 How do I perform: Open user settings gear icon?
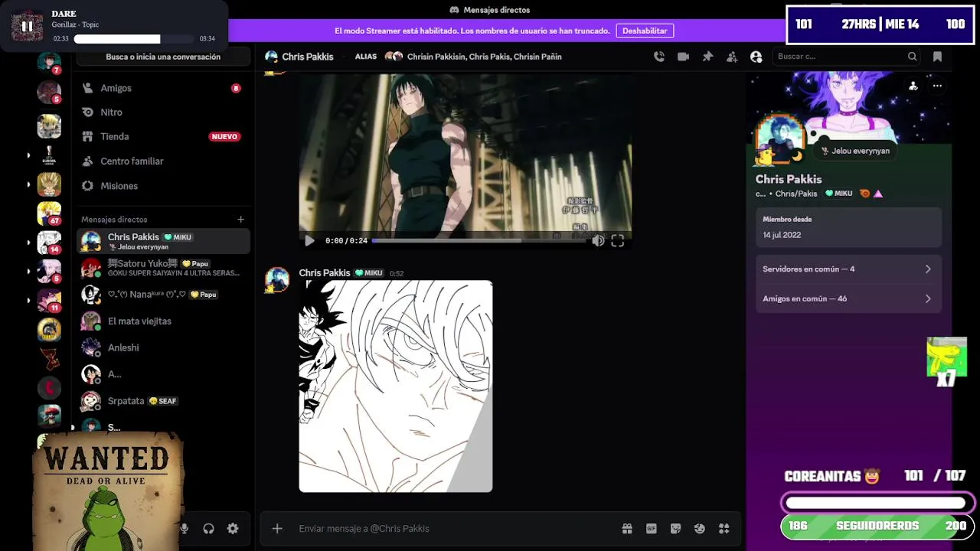[233, 529]
